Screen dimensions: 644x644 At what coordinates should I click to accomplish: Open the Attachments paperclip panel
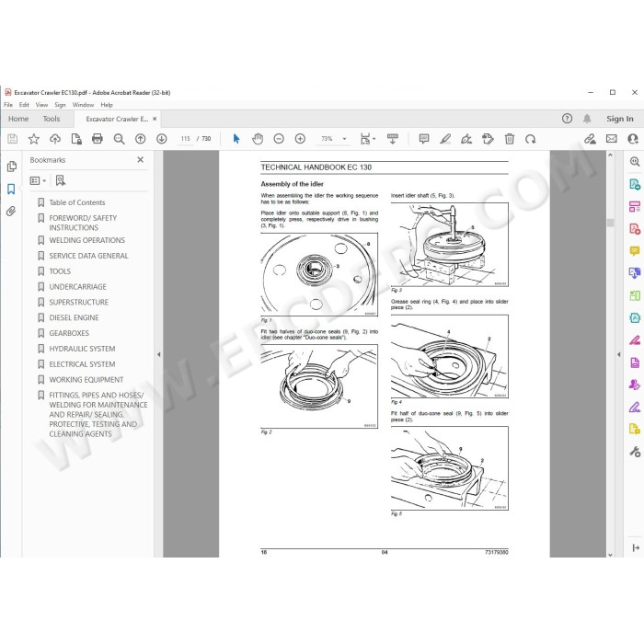point(11,211)
